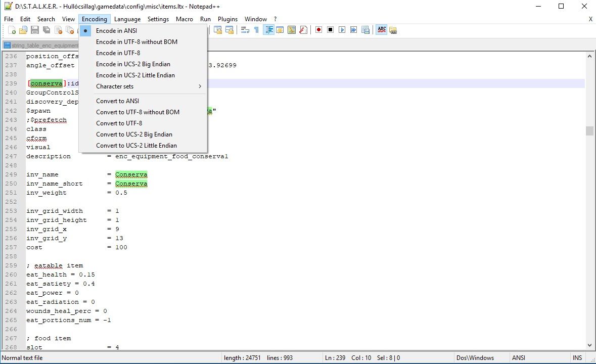This screenshot has width=596, height=364.
Task: Expand the Character sets submenu
Action: (x=143, y=86)
